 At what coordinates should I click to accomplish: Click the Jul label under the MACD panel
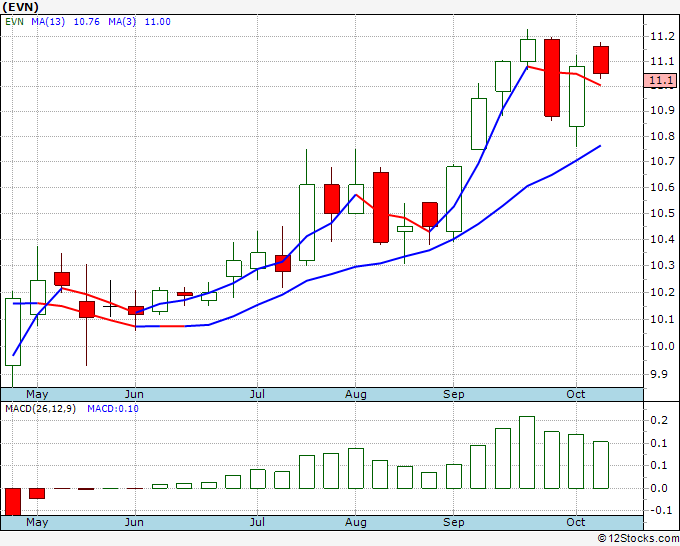click(x=257, y=523)
